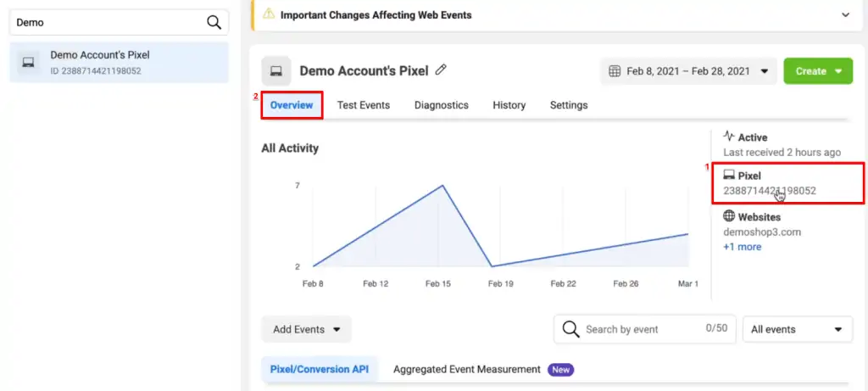Click the pencil icon to rename pixel
Viewport: 868px width, 391px height.
click(441, 70)
